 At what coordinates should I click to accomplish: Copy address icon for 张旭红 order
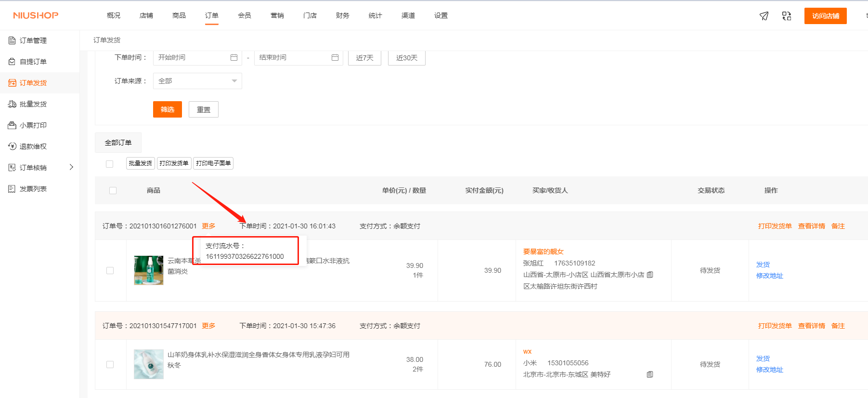coord(650,275)
